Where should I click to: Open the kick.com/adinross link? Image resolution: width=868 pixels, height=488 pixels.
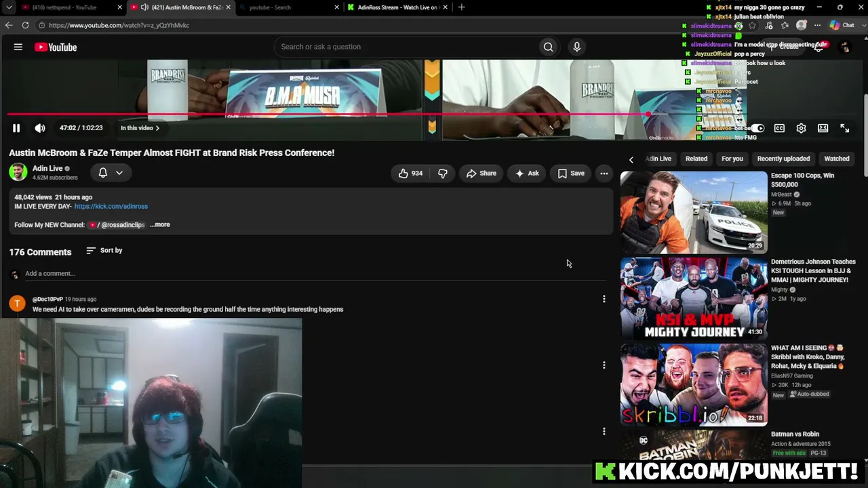[111, 206]
